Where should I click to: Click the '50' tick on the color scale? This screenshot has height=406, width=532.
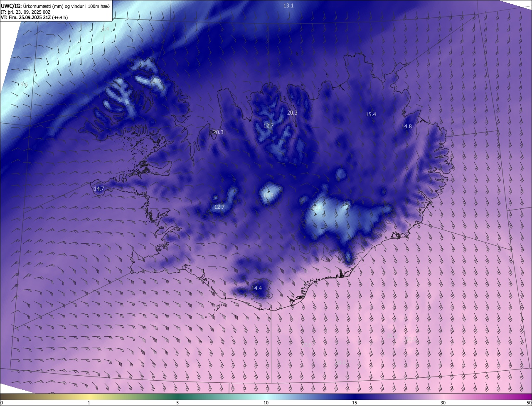pos(529,403)
